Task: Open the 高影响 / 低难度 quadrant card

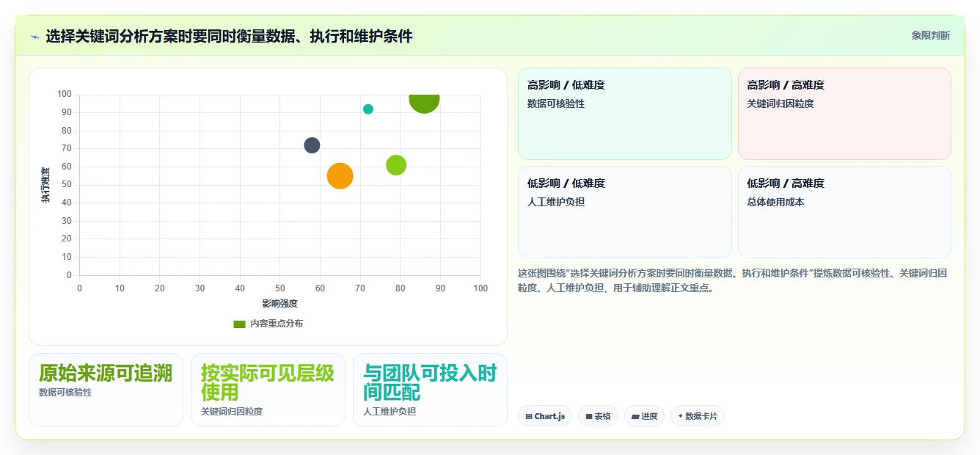Action: coord(625,114)
